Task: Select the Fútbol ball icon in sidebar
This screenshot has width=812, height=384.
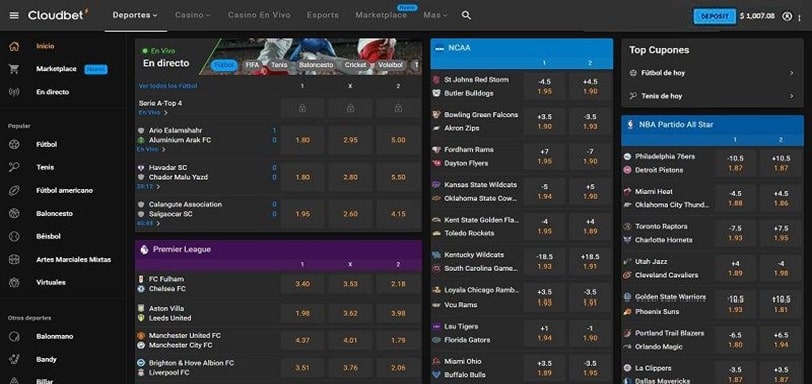Action: tap(14, 144)
